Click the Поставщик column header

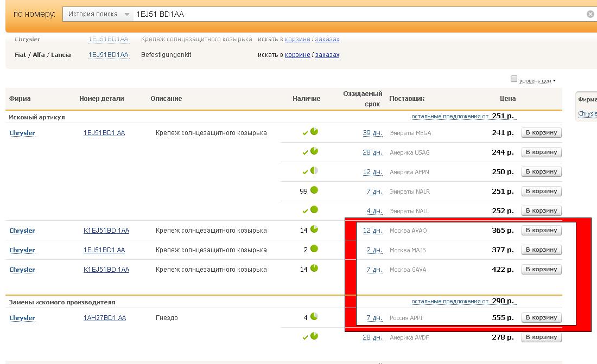click(x=407, y=99)
